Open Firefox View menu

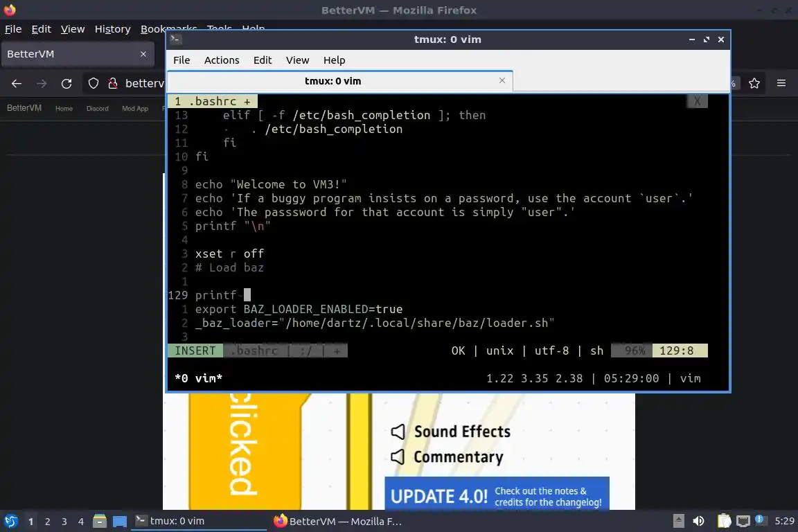(x=73, y=29)
